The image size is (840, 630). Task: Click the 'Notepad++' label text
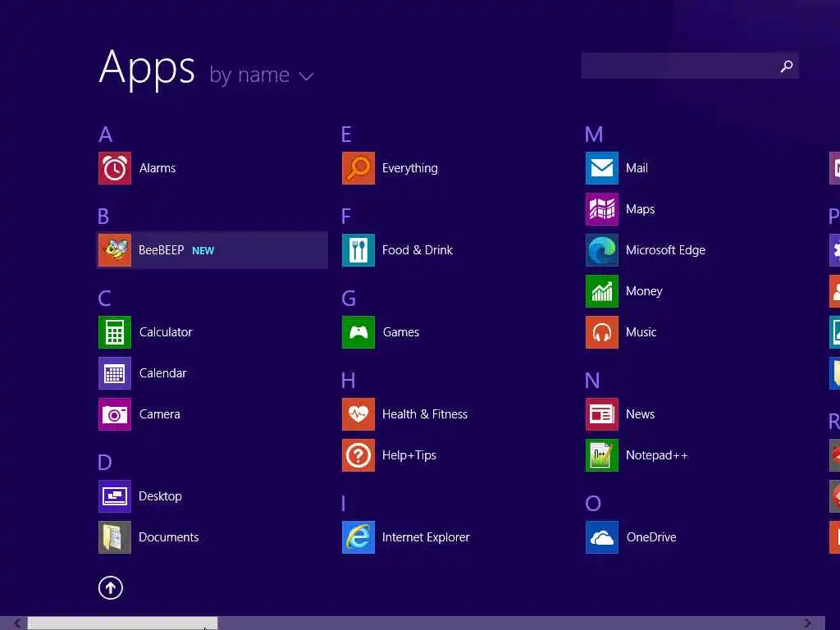[657, 455]
